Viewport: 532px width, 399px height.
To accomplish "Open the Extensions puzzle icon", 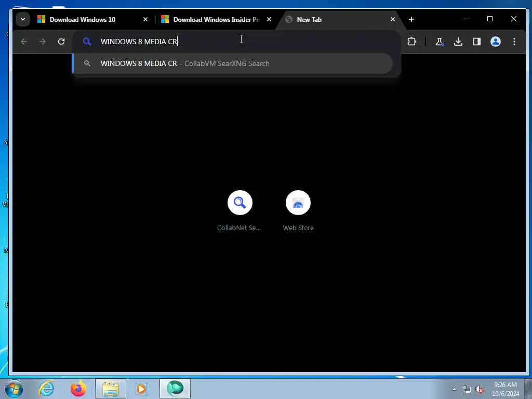I will [411, 42].
